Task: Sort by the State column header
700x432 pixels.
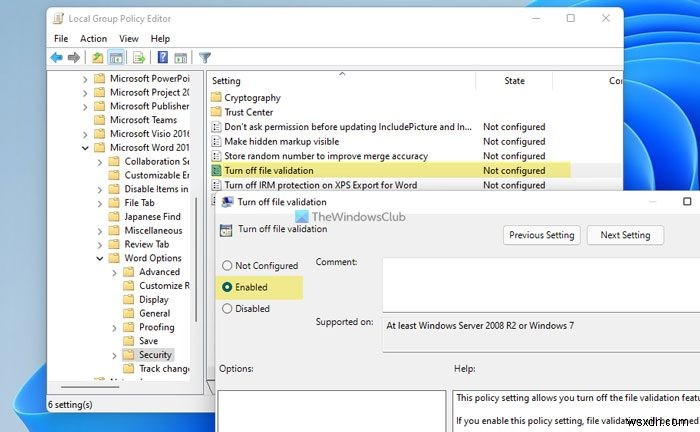Action: click(x=514, y=81)
